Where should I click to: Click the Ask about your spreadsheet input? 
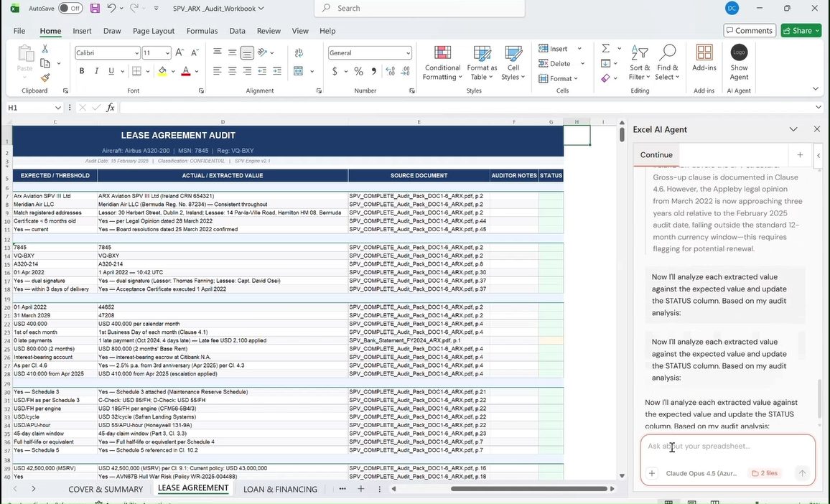[727, 447]
